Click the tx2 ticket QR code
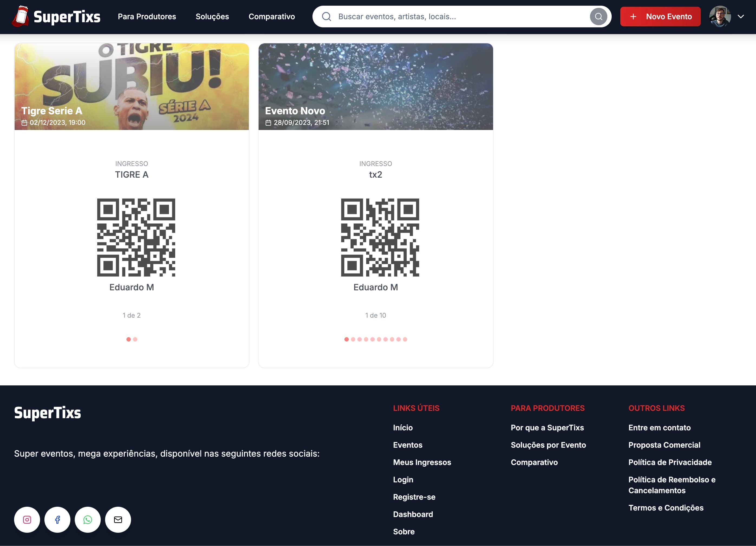This screenshot has width=756, height=546. click(x=380, y=237)
